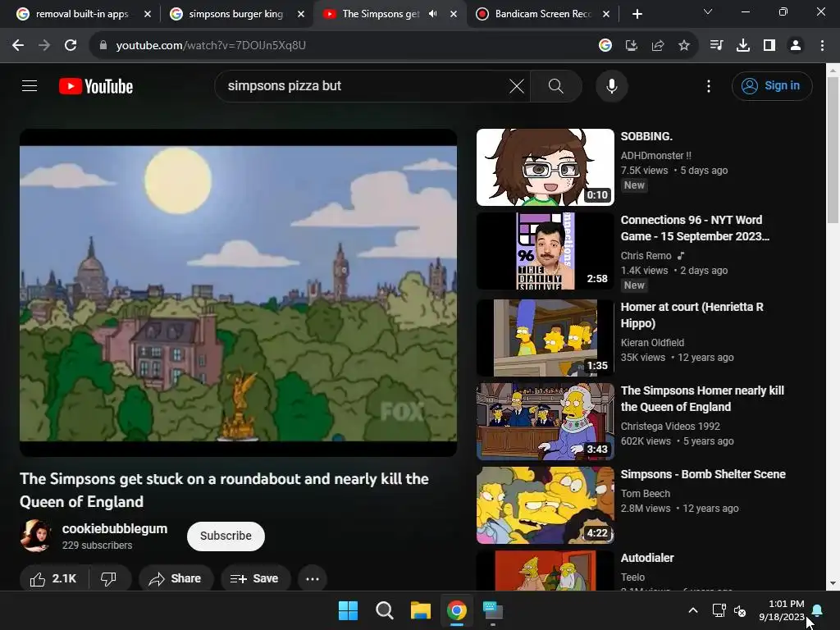Image resolution: width=840 pixels, height=630 pixels.
Task: Click the install app icon in address bar
Action: tap(631, 46)
